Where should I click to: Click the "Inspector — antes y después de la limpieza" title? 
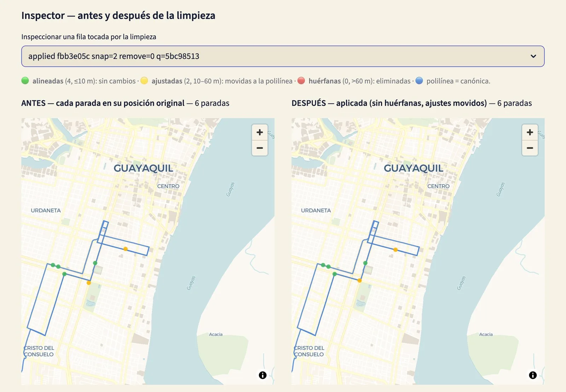[118, 16]
